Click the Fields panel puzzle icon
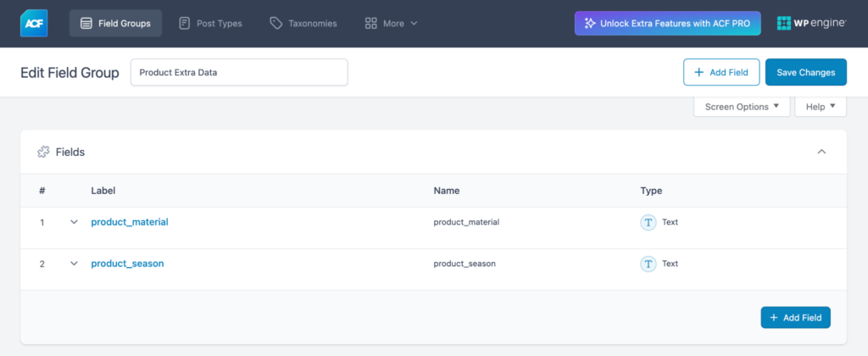868x356 pixels. pos(43,153)
